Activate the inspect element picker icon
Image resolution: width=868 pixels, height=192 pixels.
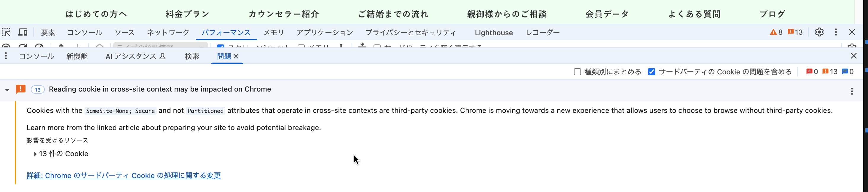pos(7,32)
